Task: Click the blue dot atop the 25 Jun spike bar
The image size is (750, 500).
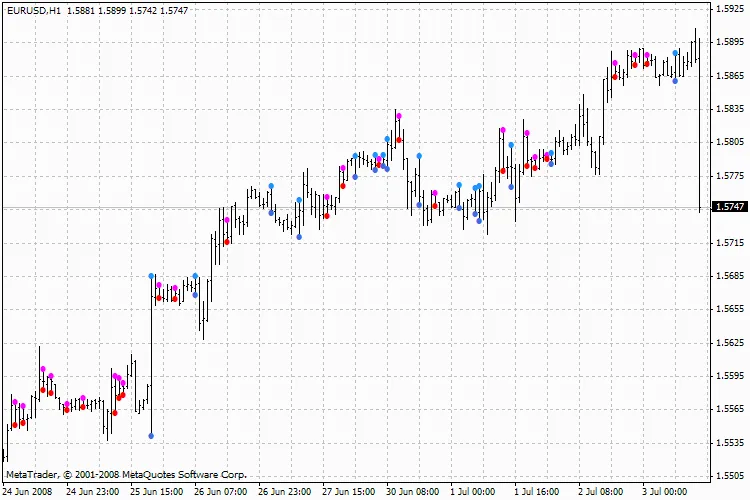Action: pyautogui.click(x=152, y=276)
